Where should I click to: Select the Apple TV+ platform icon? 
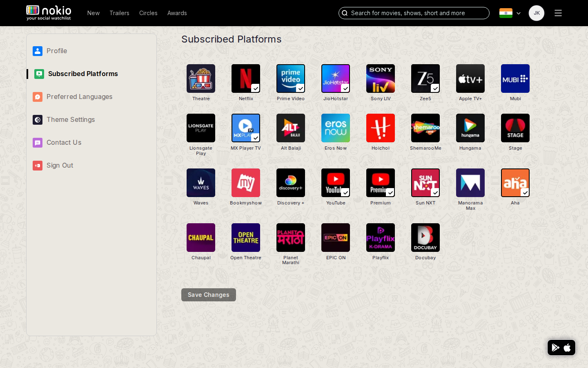pos(470,79)
